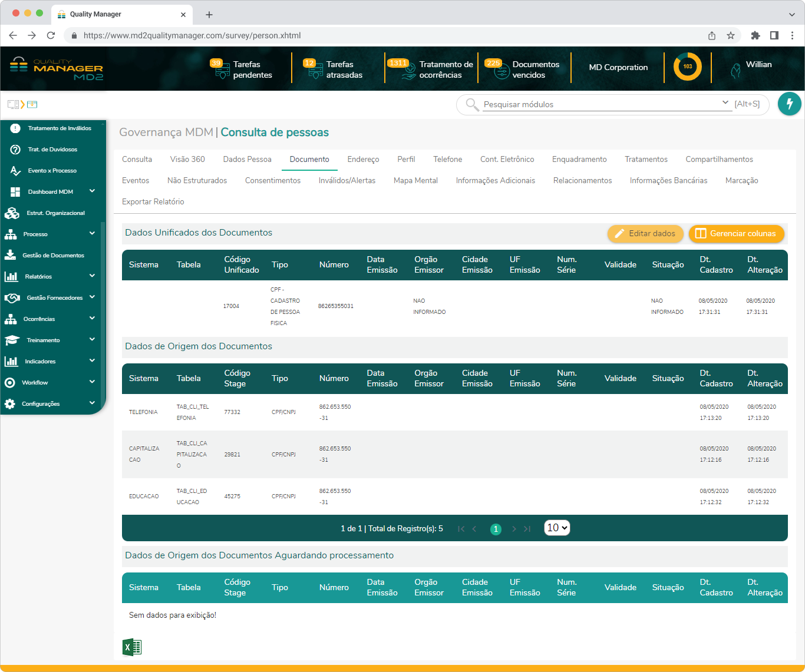This screenshot has height=672, width=805.
Task: Open the rows-per-page dropdown showing 10
Action: 557,528
